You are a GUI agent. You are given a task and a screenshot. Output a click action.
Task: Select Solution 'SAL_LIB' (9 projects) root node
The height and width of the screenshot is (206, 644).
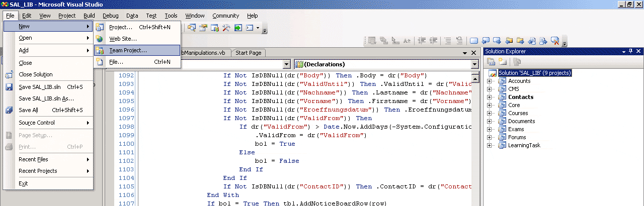pos(535,73)
